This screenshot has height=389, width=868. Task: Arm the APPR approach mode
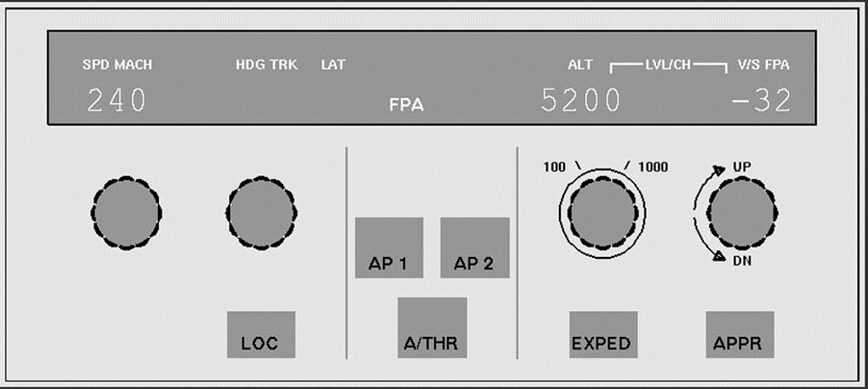click(x=740, y=334)
